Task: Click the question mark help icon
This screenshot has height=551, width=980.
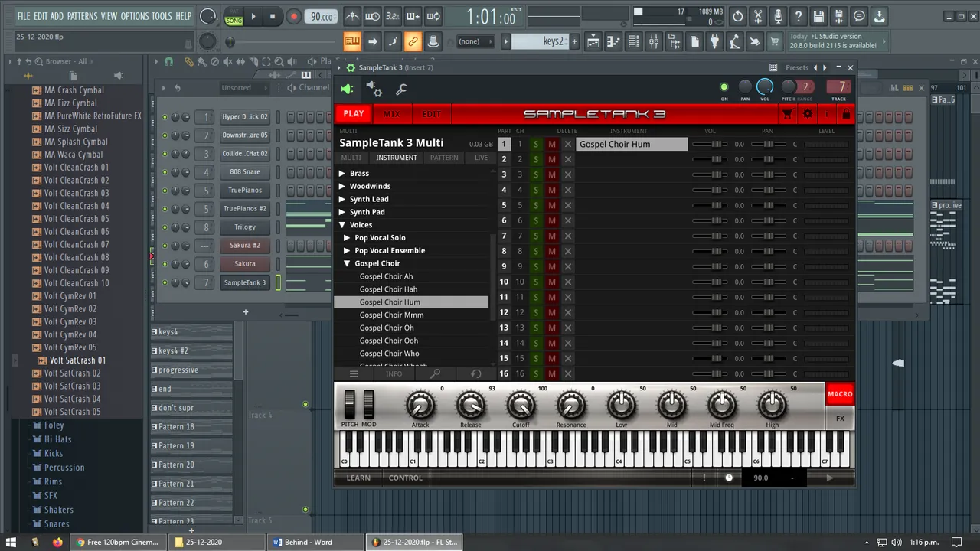Action: pyautogui.click(x=799, y=16)
